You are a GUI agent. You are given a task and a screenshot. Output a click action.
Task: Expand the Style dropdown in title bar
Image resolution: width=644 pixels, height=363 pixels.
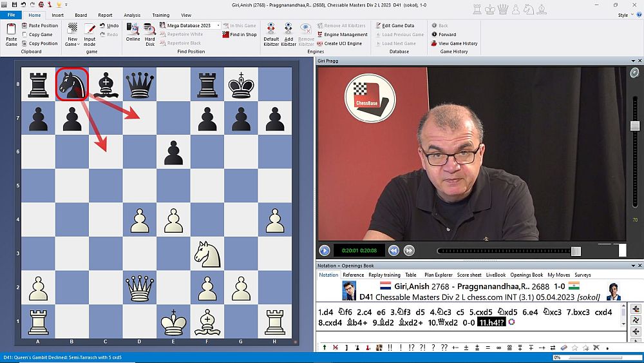coord(625,15)
